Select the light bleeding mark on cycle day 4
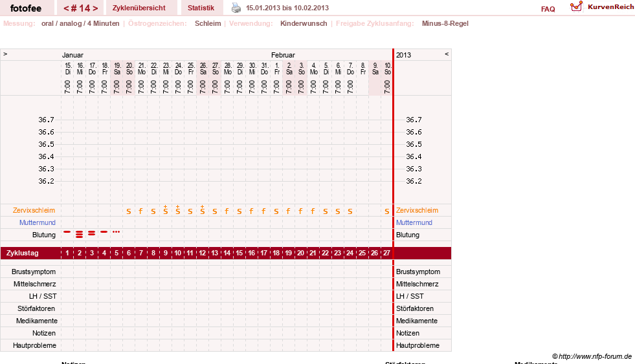This screenshot has height=364, width=635. point(104,231)
